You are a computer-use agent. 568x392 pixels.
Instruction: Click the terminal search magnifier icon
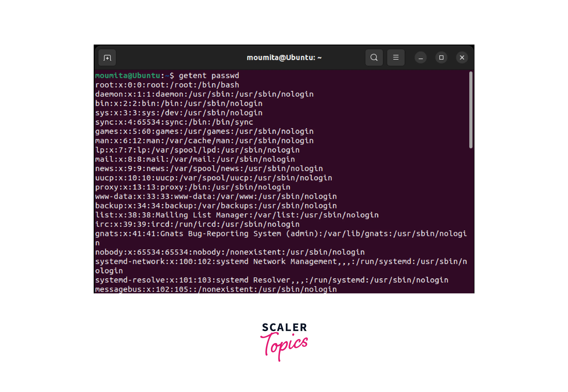(x=374, y=57)
